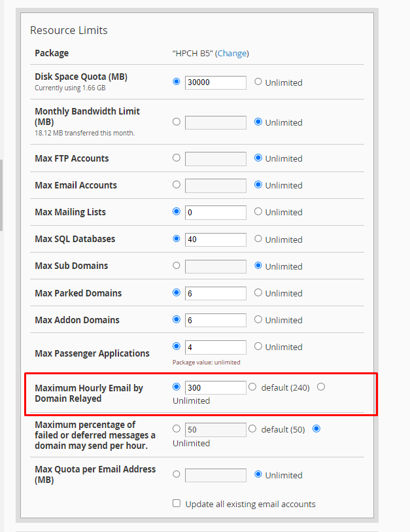Viewport: 410px width, 532px height.
Task: Select Unlimited for Disk Space Quota
Action: [x=258, y=82]
